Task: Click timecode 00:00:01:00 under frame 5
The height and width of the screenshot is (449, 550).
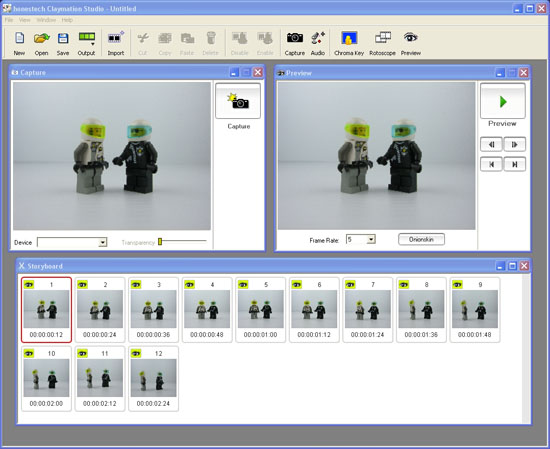Action: click(x=260, y=335)
